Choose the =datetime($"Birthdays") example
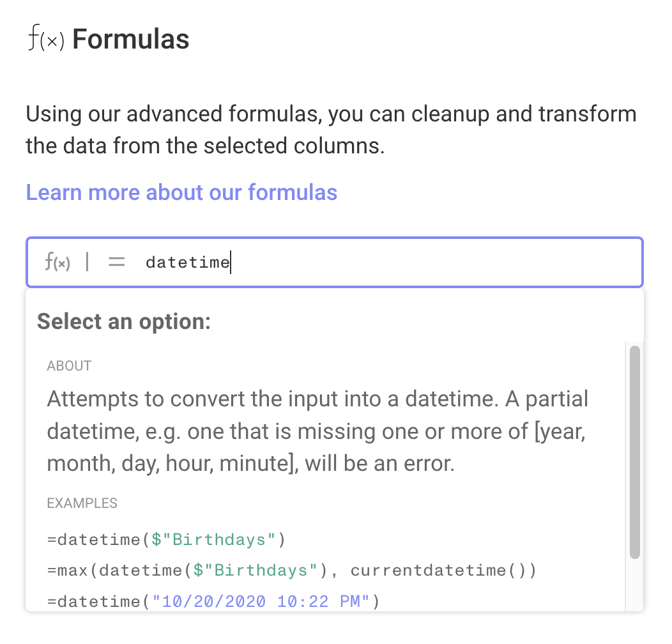 tap(166, 540)
